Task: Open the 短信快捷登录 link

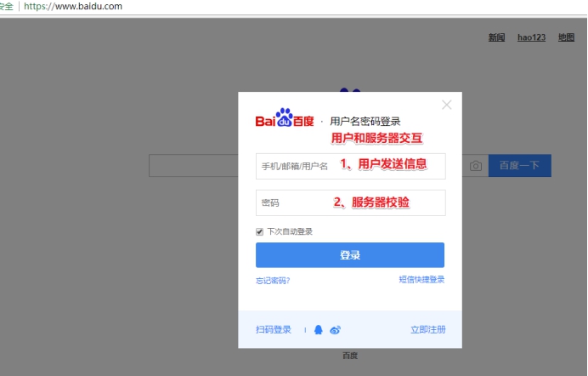Action: click(421, 280)
